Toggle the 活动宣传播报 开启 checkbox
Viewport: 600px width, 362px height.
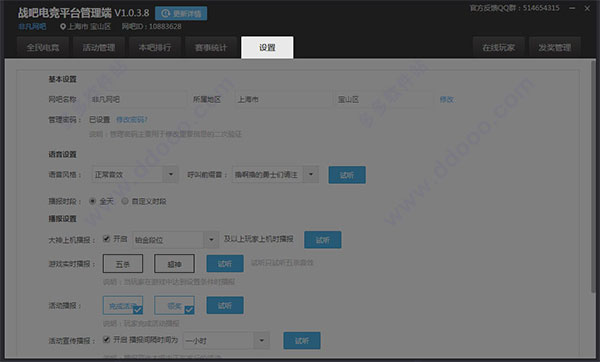106,339
